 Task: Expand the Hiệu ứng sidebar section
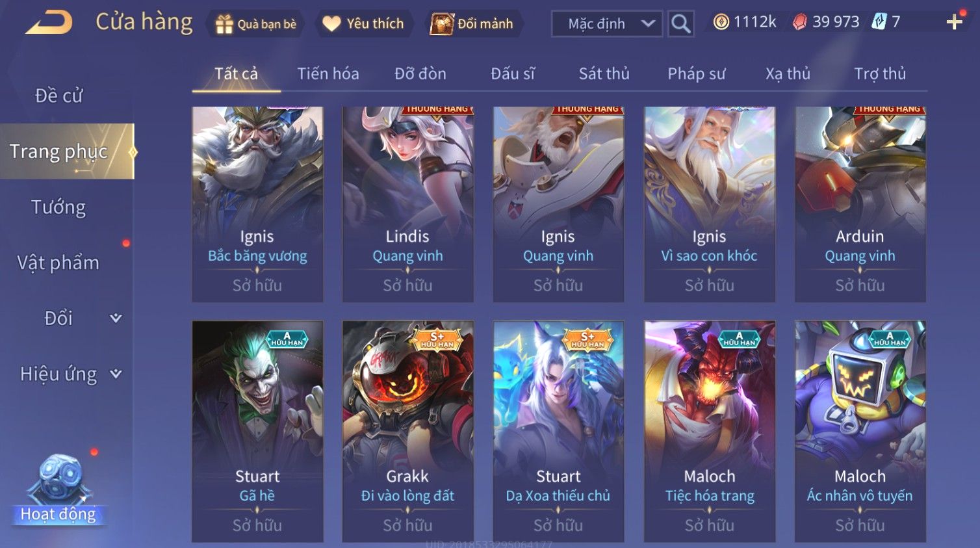[x=67, y=374]
